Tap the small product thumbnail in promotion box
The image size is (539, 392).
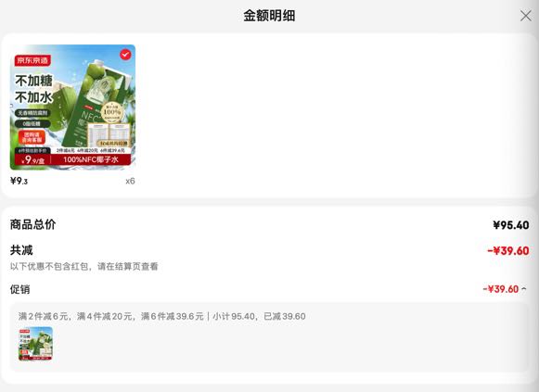[36, 344]
